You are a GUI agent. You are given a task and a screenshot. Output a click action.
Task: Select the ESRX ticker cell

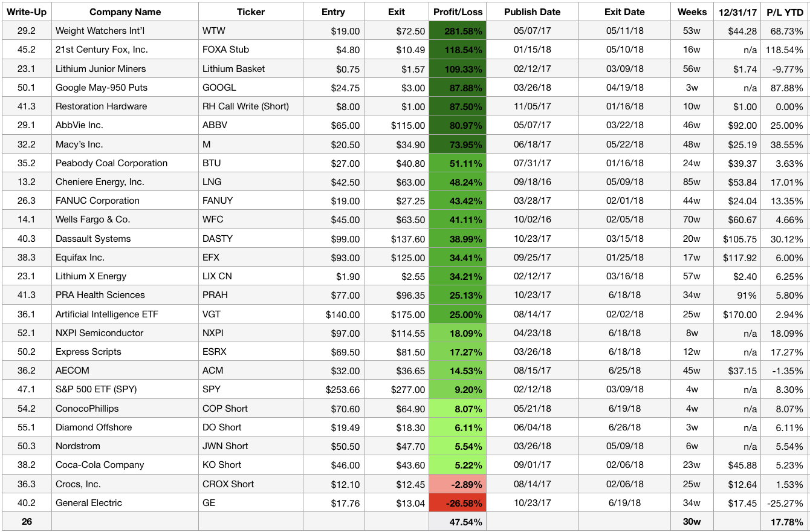click(x=251, y=352)
